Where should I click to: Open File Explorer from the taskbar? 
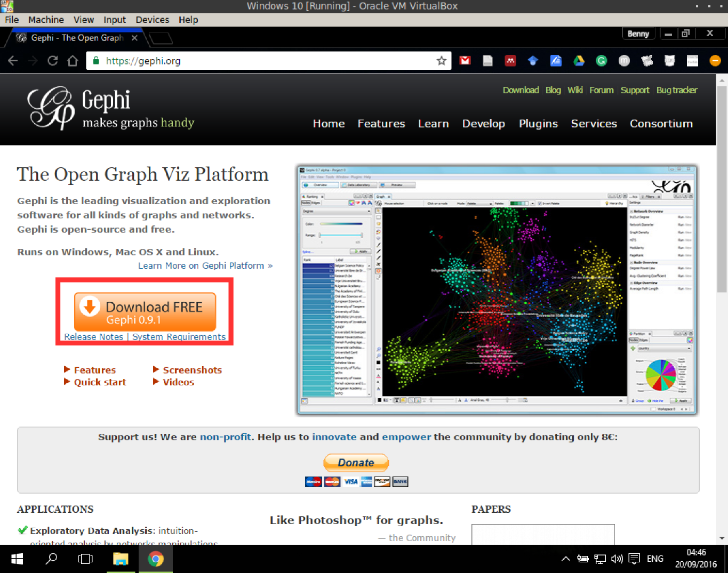point(121,559)
